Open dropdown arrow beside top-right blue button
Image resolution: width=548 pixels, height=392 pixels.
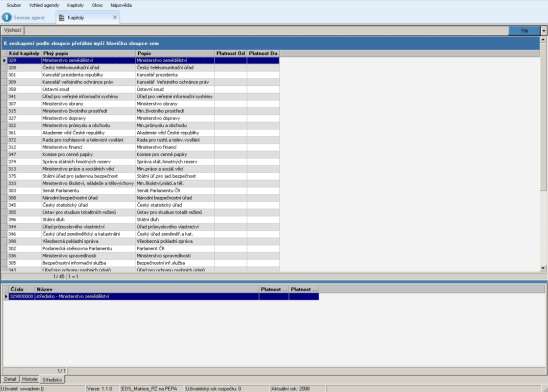tap(544, 31)
